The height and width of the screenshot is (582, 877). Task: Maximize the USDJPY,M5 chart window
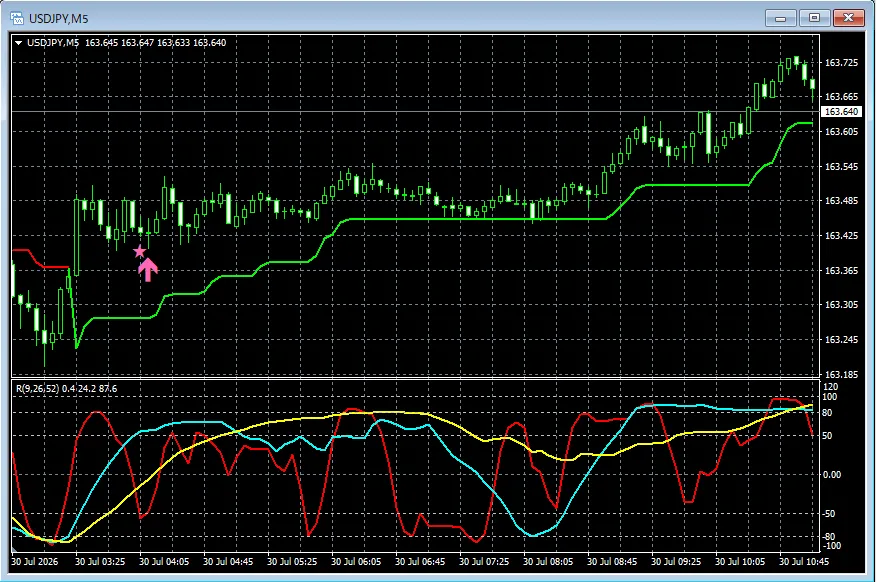click(x=814, y=18)
